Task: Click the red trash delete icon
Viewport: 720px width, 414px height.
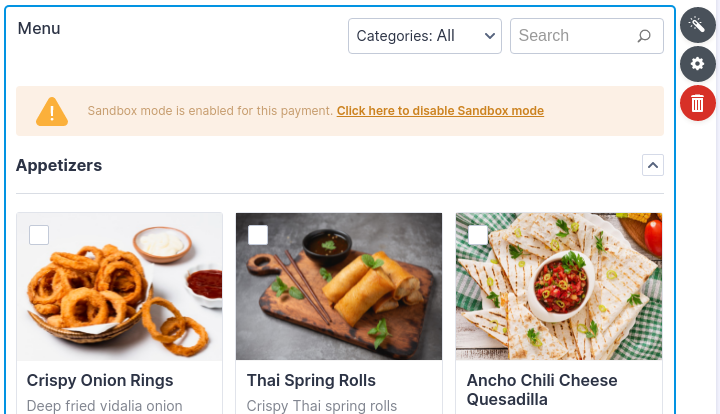Action: click(698, 102)
